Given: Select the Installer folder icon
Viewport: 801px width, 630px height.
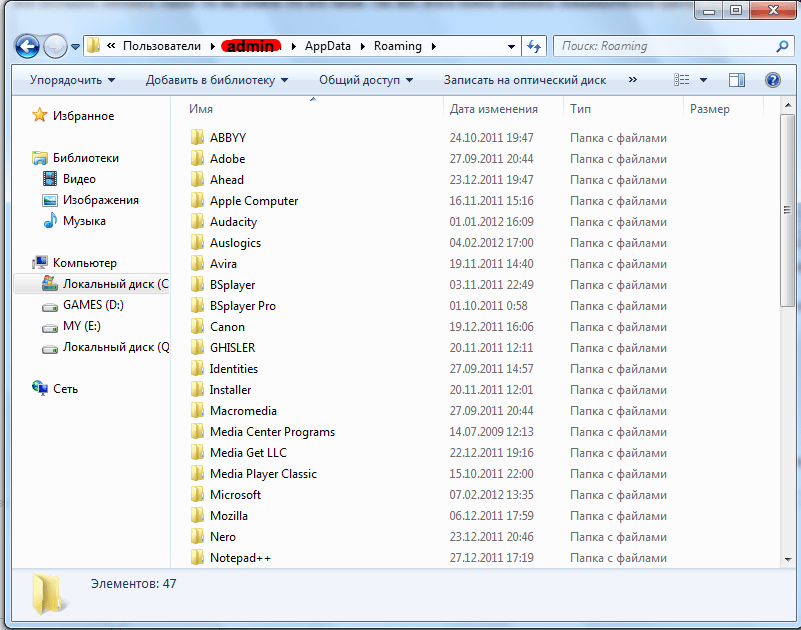Looking at the screenshot, I should [197, 389].
